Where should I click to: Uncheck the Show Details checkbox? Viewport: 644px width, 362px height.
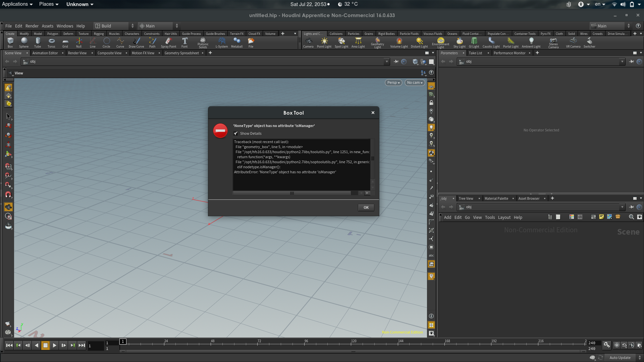(236, 133)
